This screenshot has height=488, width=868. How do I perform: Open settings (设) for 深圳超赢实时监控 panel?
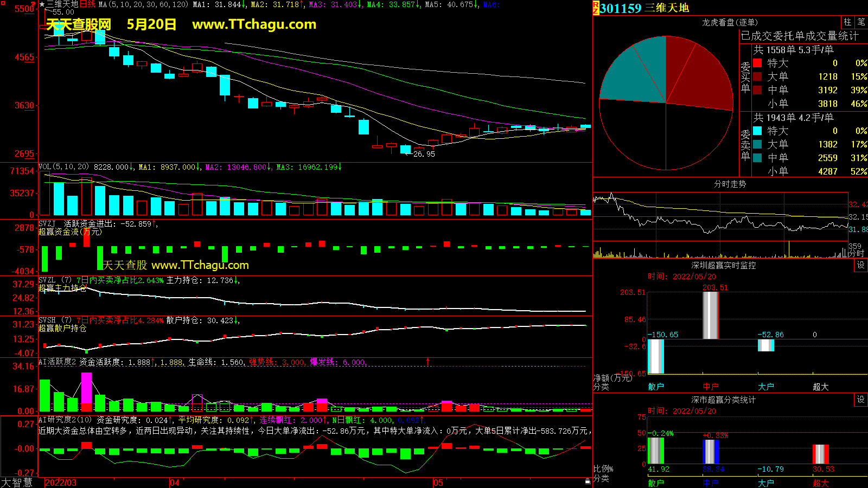coord(861,265)
